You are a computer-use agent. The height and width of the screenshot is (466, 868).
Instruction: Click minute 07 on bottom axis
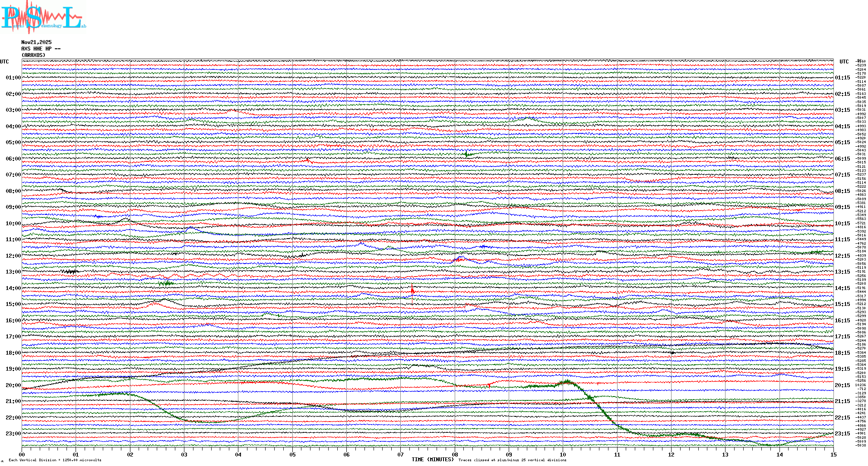(x=400, y=454)
